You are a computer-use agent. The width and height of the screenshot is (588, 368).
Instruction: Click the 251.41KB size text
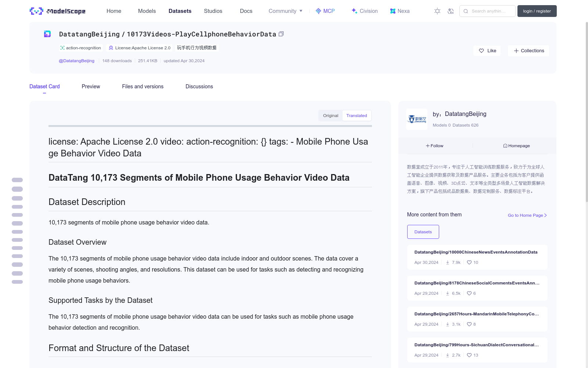click(x=148, y=61)
